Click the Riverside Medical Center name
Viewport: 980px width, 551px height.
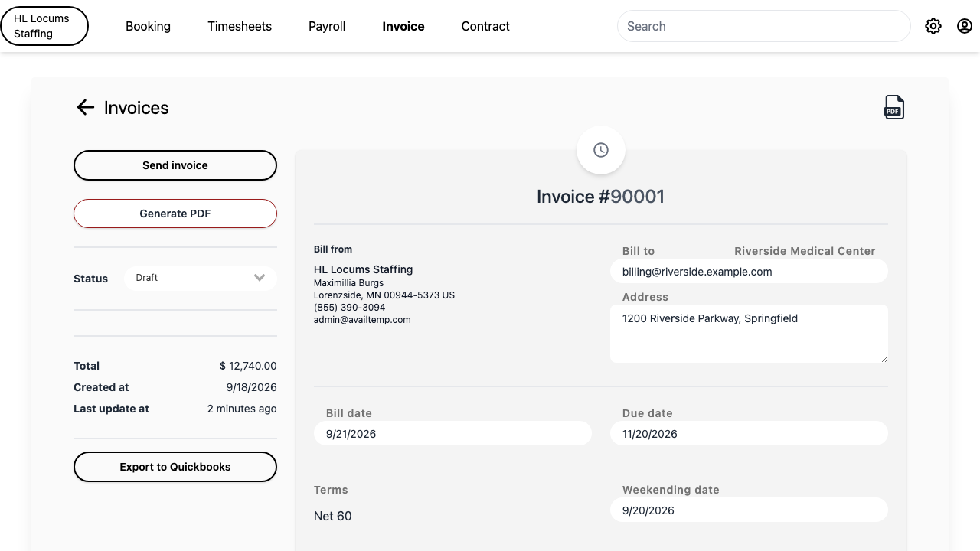pos(805,251)
